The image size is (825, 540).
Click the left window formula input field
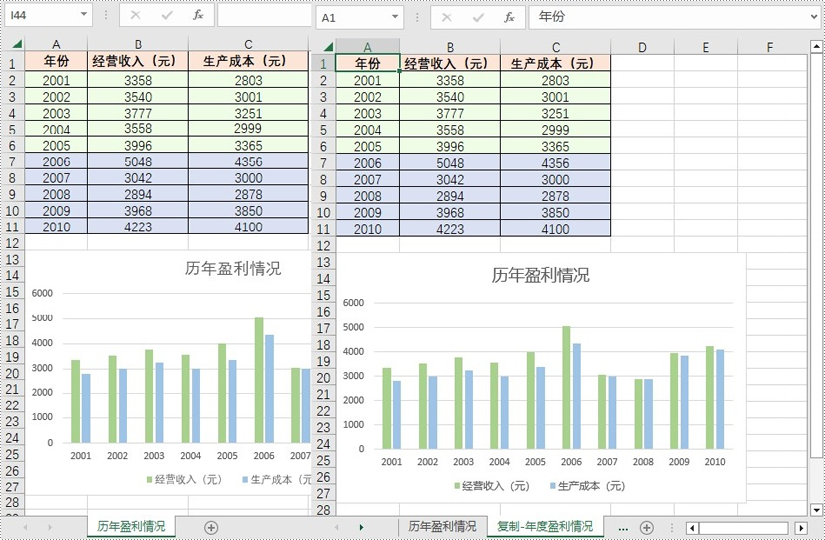click(265, 15)
